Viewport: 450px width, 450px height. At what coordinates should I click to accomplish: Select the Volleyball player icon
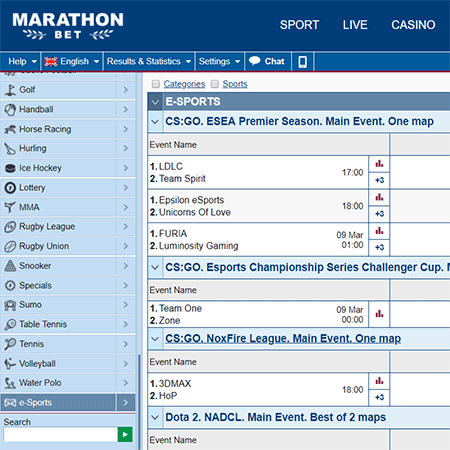tap(10, 363)
